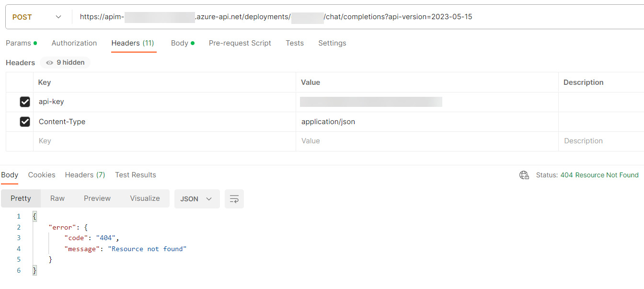Click the 404 Resource Not Found status
Image resolution: width=644 pixels, height=289 pixels.
tap(599, 175)
